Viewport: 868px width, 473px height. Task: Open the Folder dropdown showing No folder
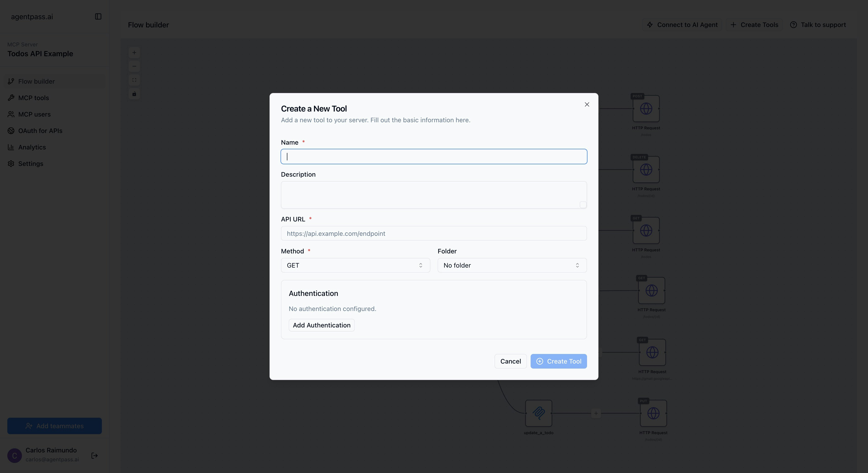click(x=512, y=265)
